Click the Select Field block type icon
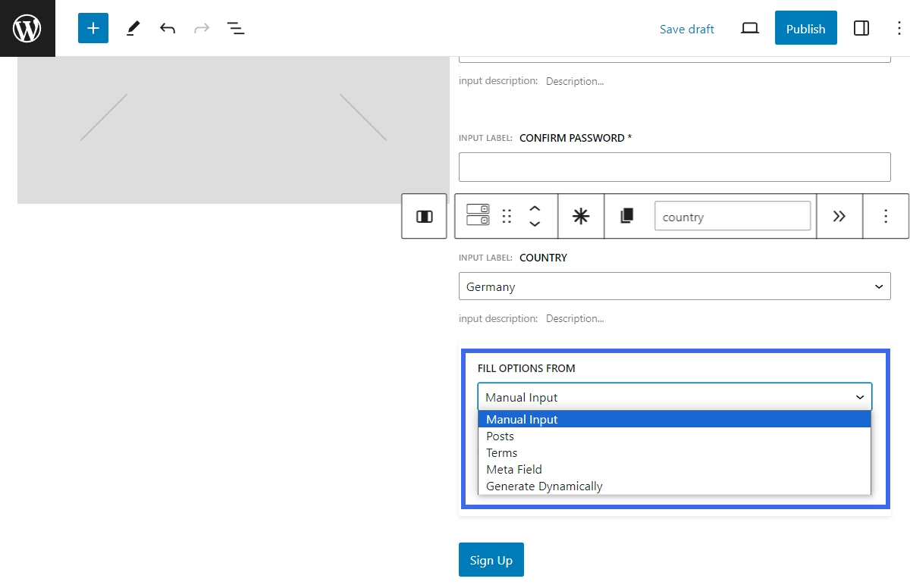Screen dimensions: 910x588 pos(478,215)
